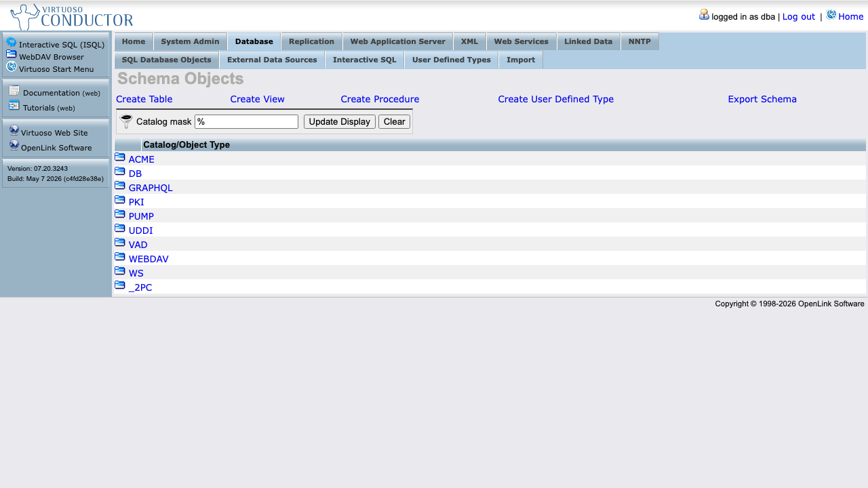Image resolution: width=868 pixels, height=488 pixels.
Task: Click the Create View link
Action: point(257,99)
